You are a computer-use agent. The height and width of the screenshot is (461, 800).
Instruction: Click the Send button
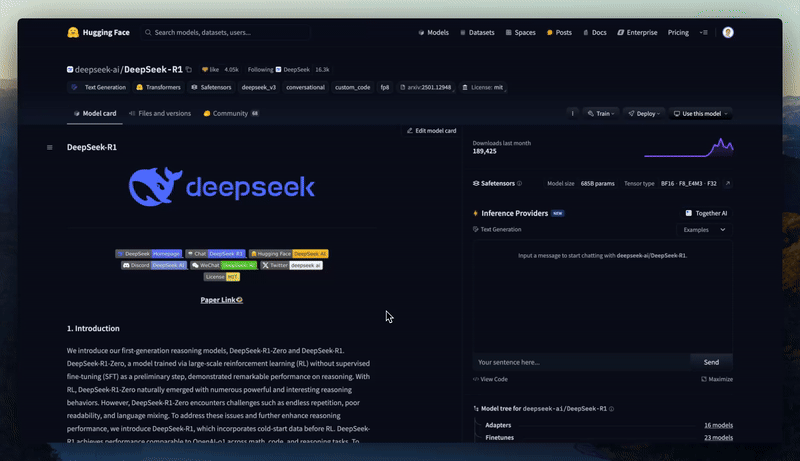(711, 362)
